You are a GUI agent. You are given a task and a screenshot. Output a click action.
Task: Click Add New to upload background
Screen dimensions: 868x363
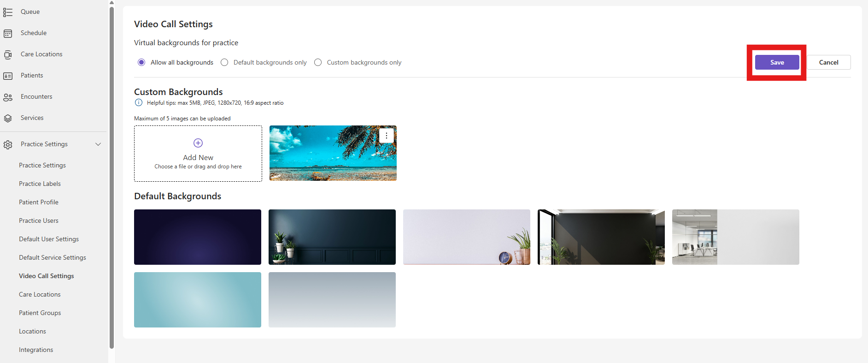(x=198, y=154)
